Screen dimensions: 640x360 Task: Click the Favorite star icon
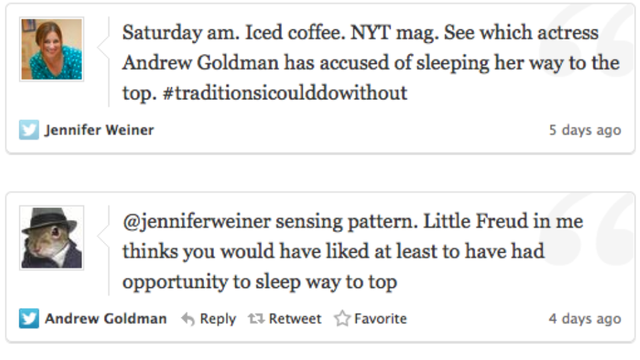[x=342, y=318]
